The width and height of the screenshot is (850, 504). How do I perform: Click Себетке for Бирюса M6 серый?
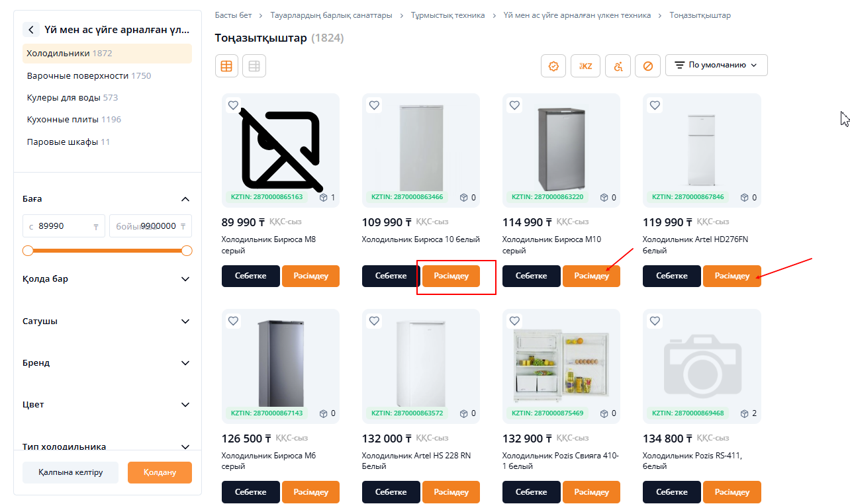(251, 492)
